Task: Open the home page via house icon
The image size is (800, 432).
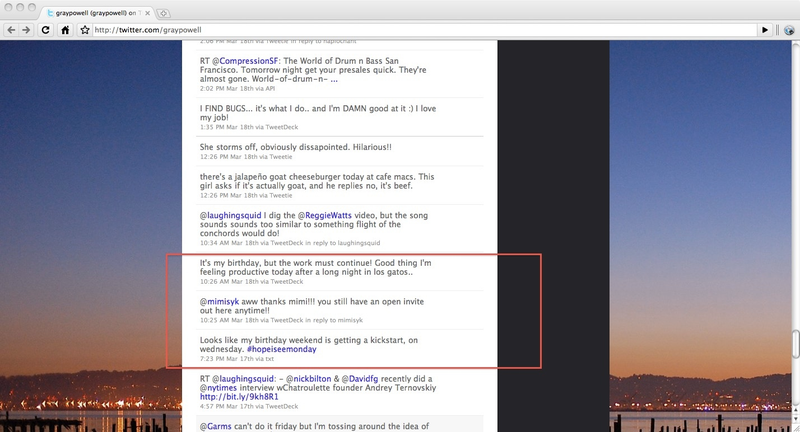Action: pos(65,30)
